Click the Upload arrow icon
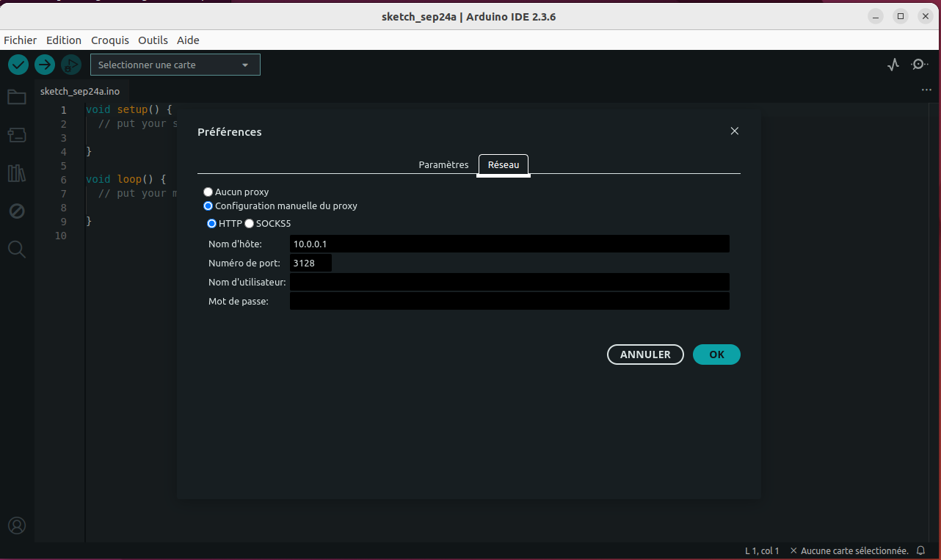This screenshot has width=941, height=560. click(x=45, y=65)
